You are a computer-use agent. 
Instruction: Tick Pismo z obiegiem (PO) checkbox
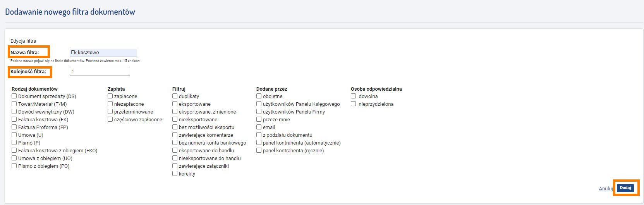click(x=14, y=166)
